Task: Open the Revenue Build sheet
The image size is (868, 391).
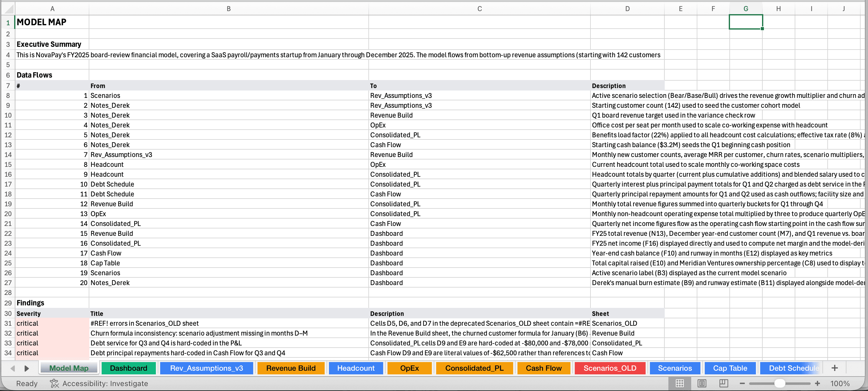Action: point(291,368)
